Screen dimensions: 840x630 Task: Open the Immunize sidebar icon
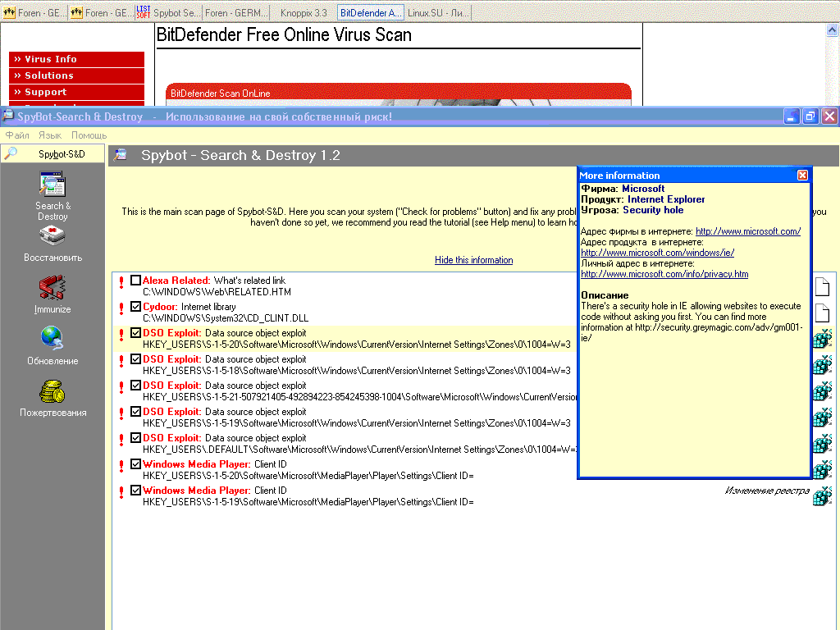[x=52, y=288]
